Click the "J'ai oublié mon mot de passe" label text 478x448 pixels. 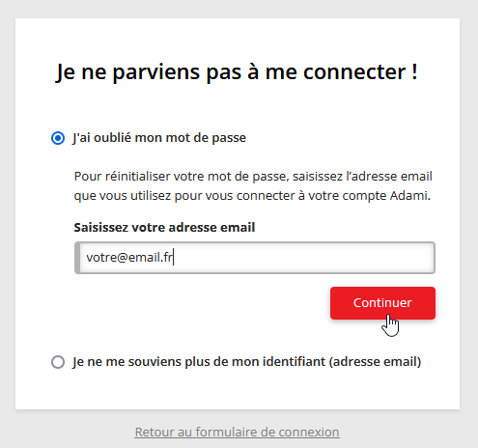(x=159, y=138)
